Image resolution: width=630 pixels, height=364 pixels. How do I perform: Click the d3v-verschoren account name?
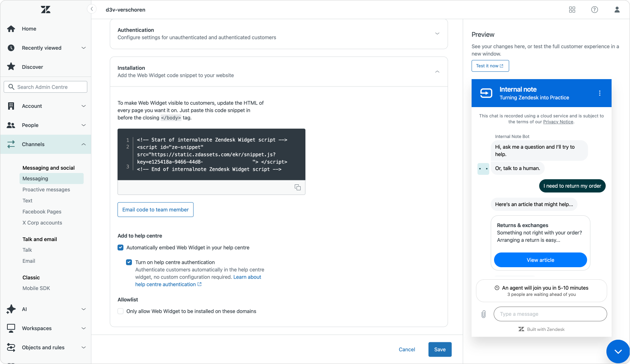point(126,10)
